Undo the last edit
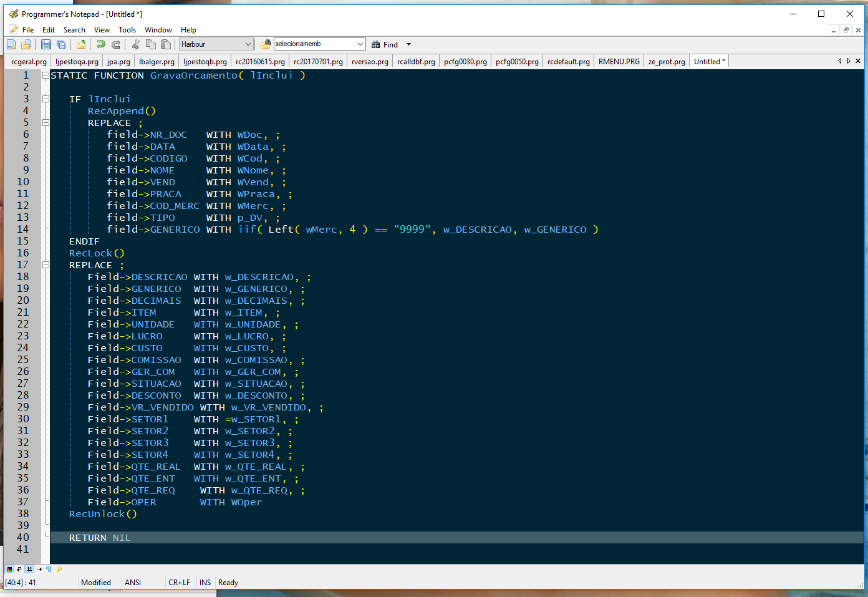Image resolution: width=868 pixels, height=597 pixels. tap(100, 44)
